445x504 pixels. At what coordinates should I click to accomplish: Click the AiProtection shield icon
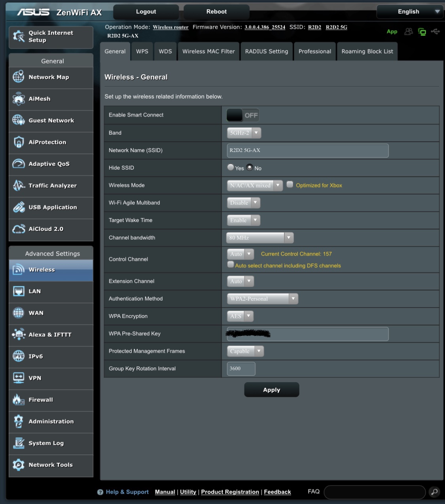coord(19,142)
